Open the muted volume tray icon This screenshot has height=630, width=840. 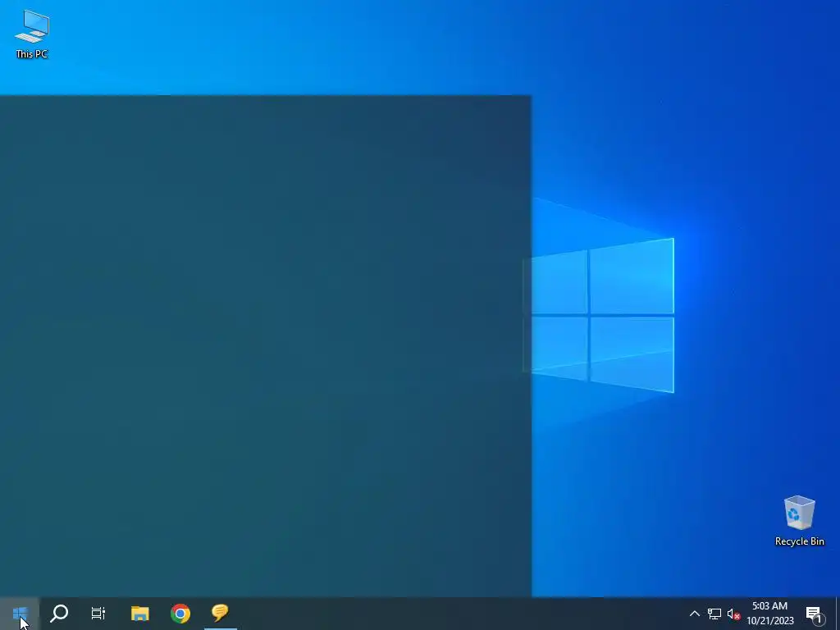733,614
